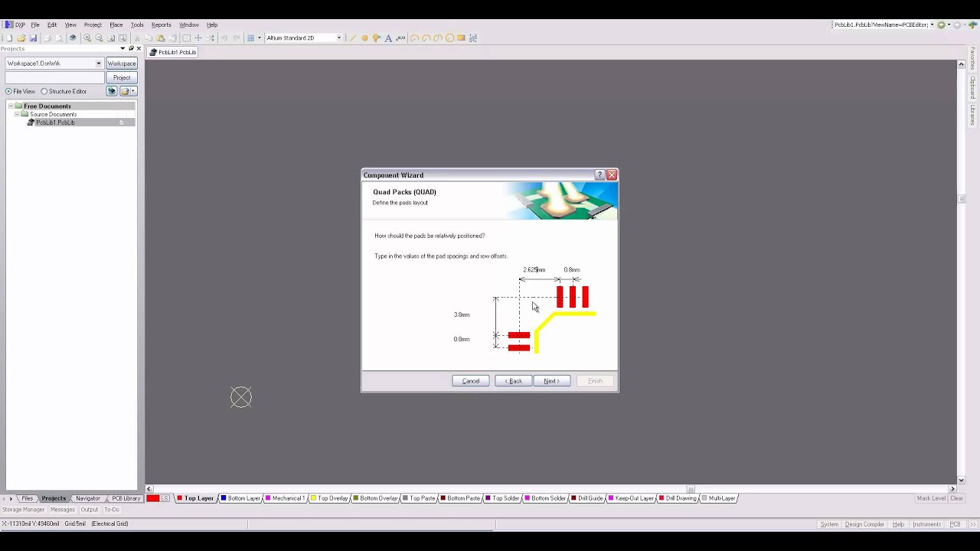980x551 pixels.
Task: Open the Workspace1.DsnWrk dropdown
Action: [x=99, y=64]
